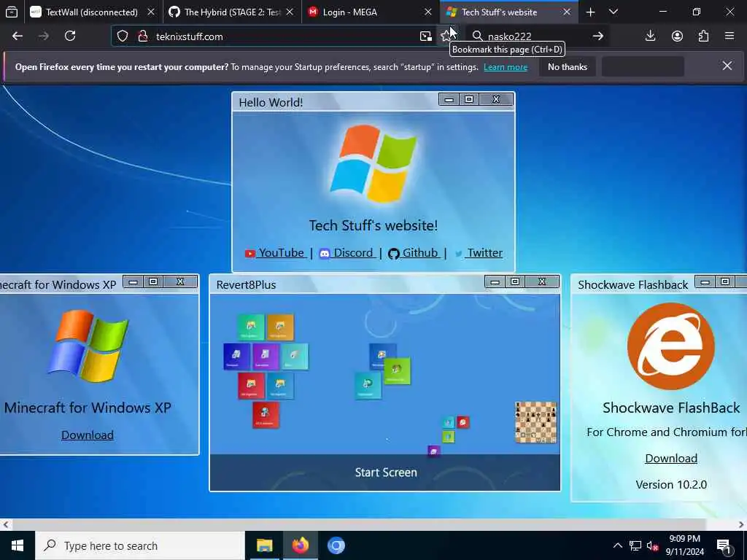Open the Firefox application hamburger menu
Image resolution: width=747 pixels, height=560 pixels.
point(729,36)
